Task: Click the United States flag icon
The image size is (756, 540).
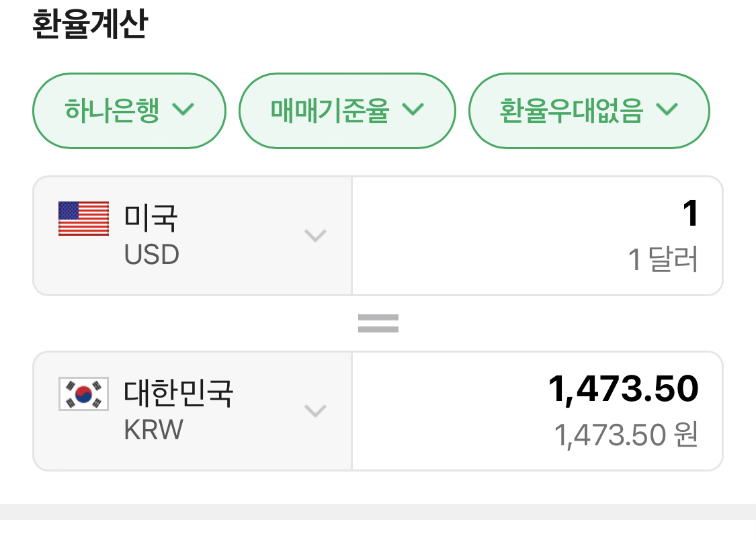Action: 83,218
